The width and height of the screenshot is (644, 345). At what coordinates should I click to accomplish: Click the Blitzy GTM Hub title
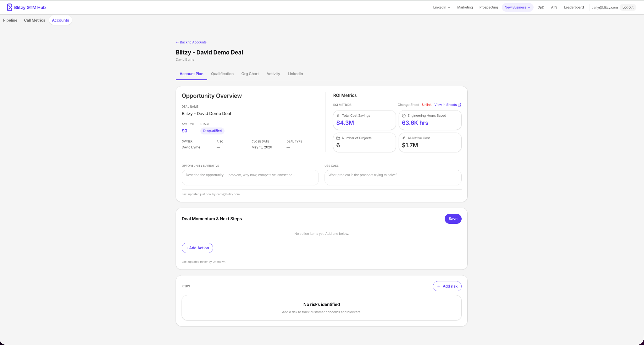point(30,8)
